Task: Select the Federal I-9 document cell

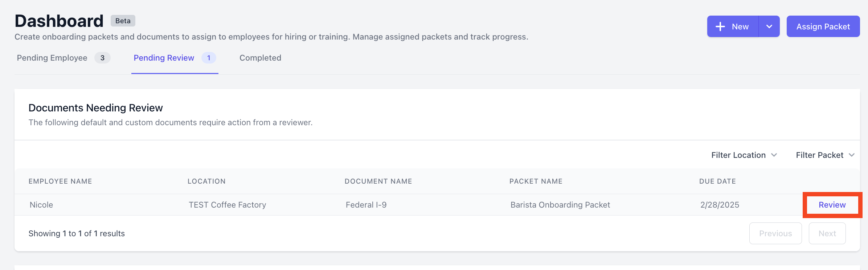Action: (366, 205)
